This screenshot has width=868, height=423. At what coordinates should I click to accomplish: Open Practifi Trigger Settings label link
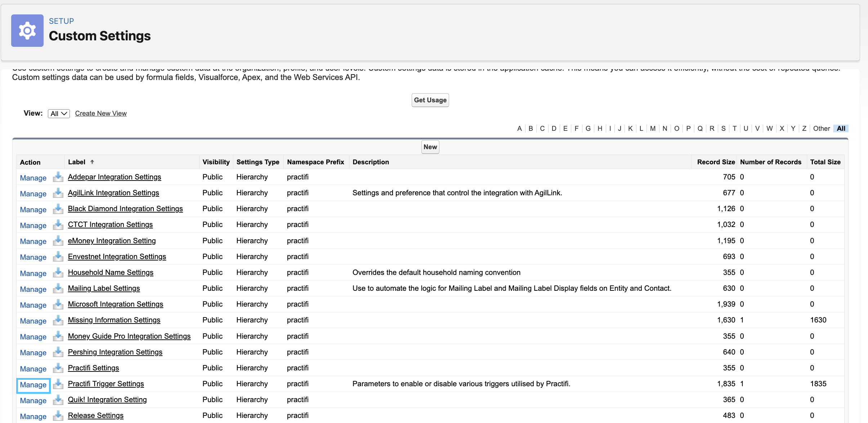coord(106,384)
